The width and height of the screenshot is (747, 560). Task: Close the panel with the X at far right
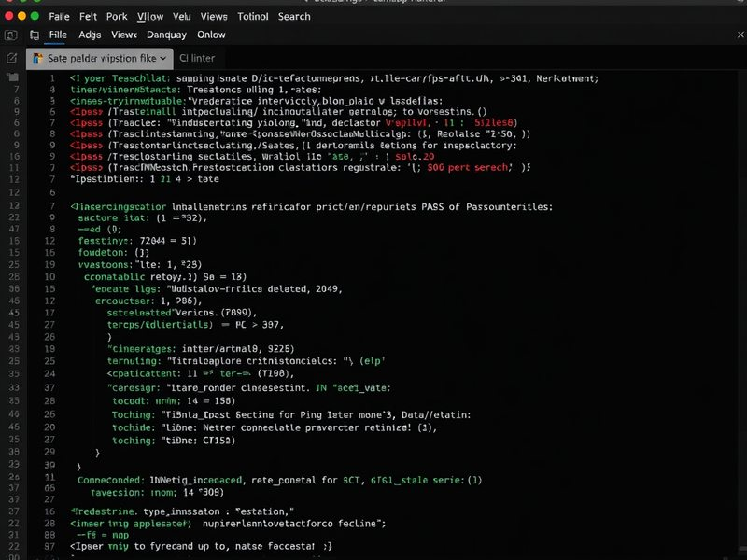point(740,35)
